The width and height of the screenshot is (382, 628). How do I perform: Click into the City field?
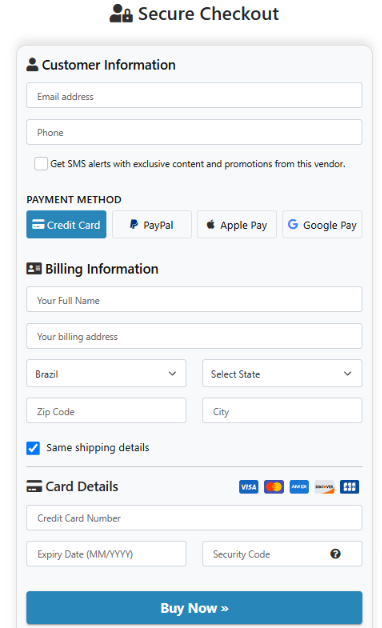pos(282,410)
